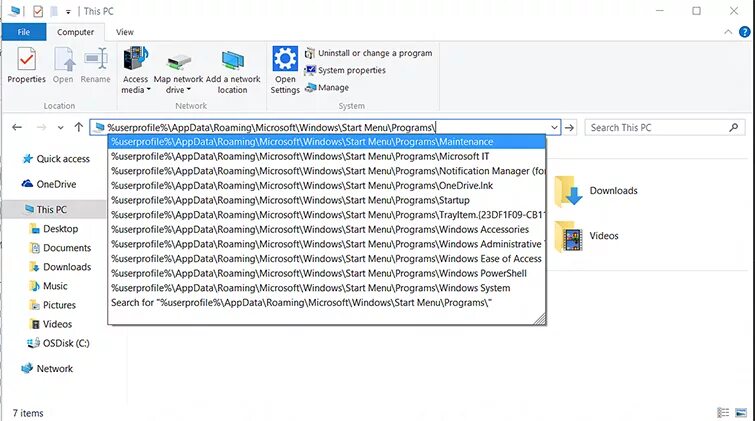Select the Programs\Microsoft IT suggestion
The width and height of the screenshot is (755, 421).
327,156
